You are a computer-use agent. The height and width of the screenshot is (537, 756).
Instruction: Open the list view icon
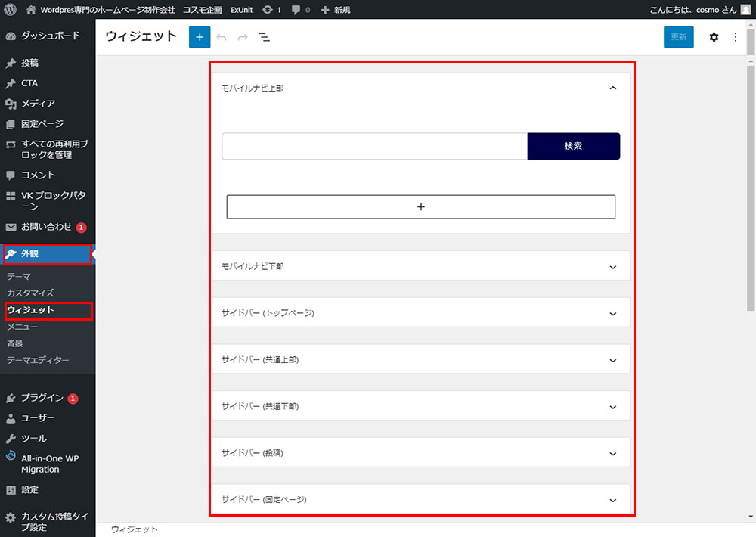[x=265, y=37]
